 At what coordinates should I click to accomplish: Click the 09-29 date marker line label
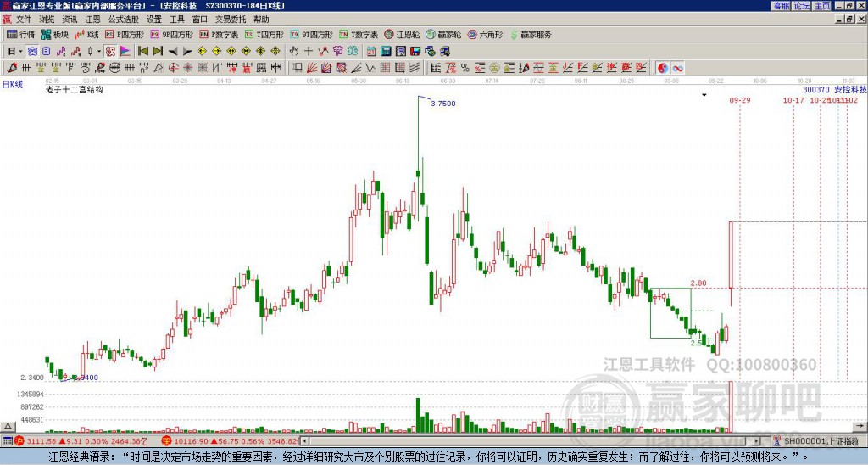[739, 100]
